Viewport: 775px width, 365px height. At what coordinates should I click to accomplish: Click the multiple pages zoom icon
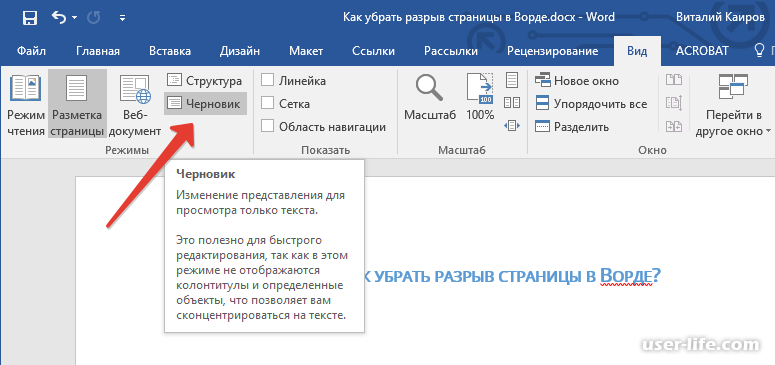tap(512, 103)
